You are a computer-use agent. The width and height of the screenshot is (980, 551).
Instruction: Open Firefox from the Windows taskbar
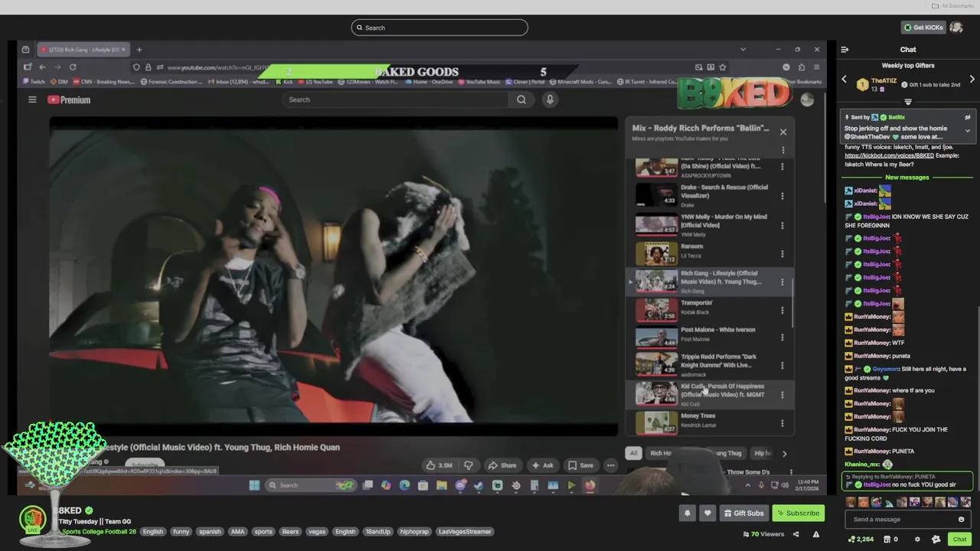590,485
